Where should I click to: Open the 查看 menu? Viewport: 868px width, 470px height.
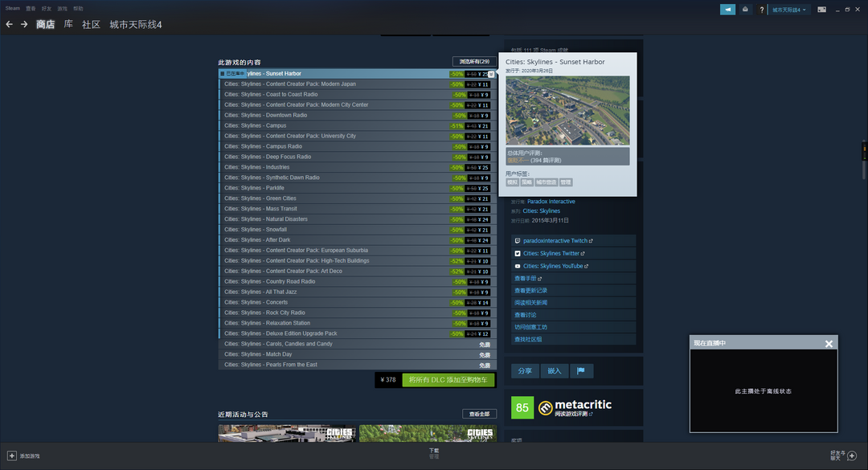[31, 8]
